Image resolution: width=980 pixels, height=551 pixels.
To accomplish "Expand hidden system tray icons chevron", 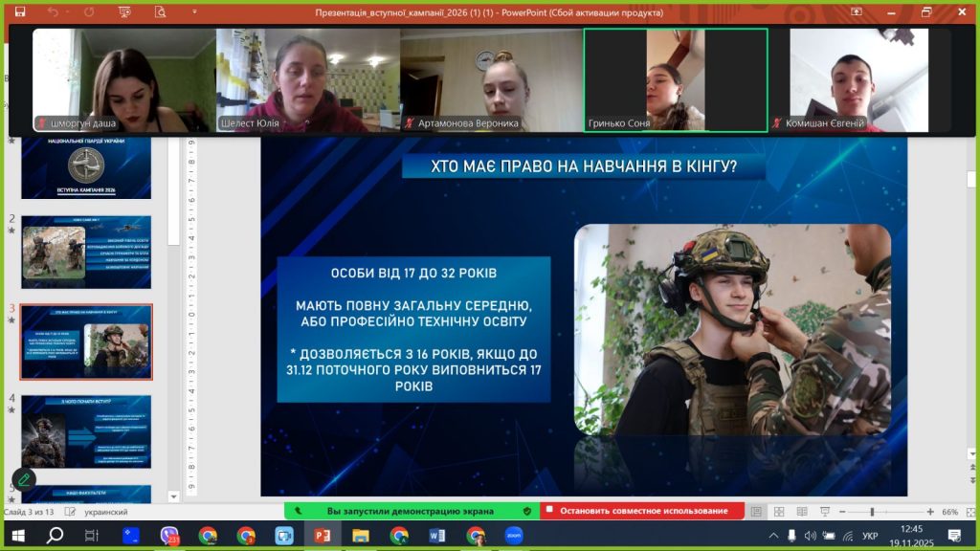I will (772, 536).
